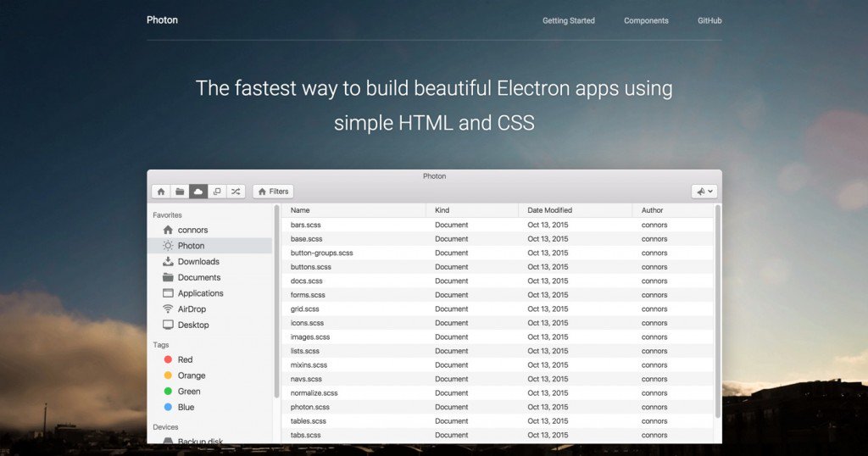The height and width of the screenshot is (456, 868).
Task: Select file button-groups.scss
Action: 498,253
